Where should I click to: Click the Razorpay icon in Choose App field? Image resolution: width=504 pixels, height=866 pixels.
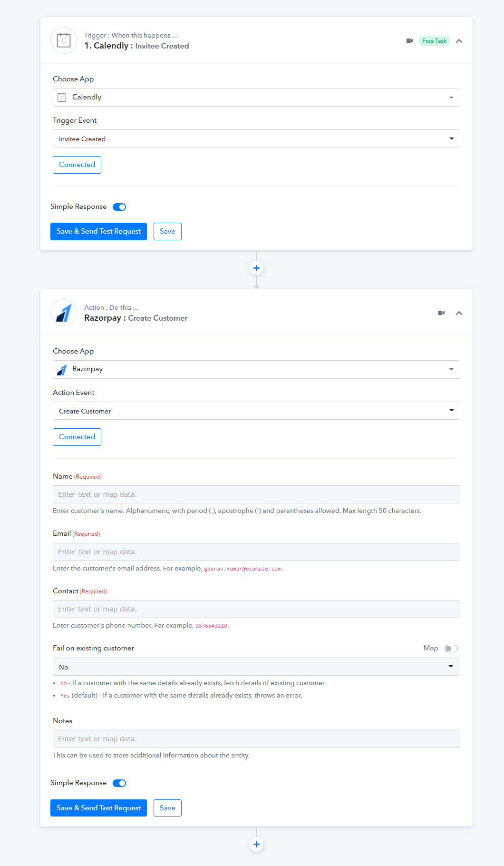tap(62, 370)
